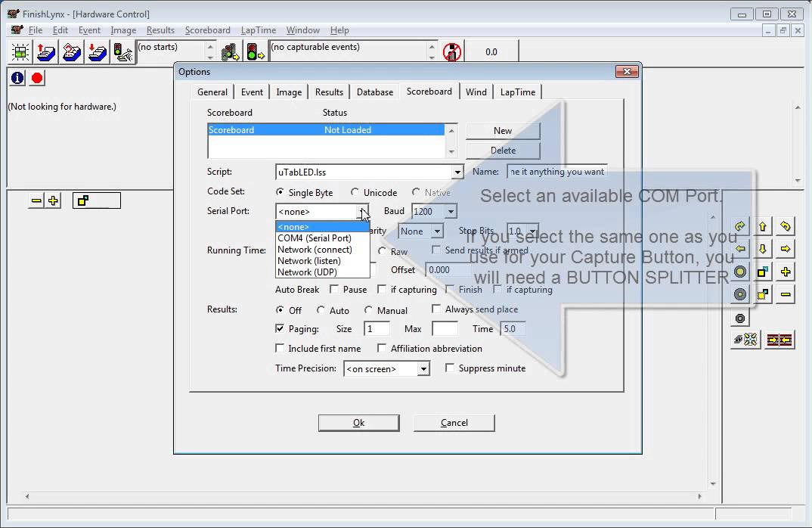Click the largest yellow circle iris icon
The image size is (812, 528).
(740, 272)
